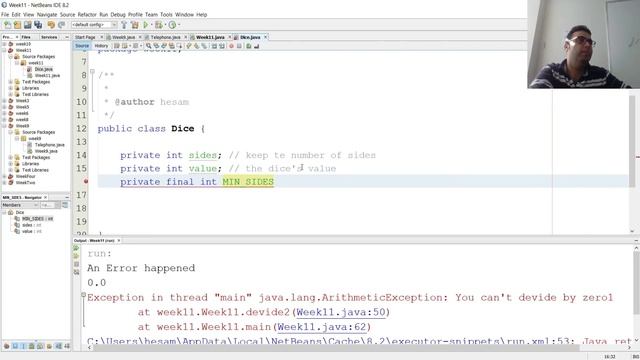Open the Tools menu
Screen dimensions: 640x360
166,14
